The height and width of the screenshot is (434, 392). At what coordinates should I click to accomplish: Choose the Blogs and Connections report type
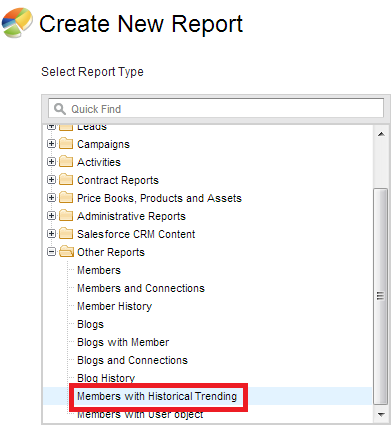pos(132,360)
